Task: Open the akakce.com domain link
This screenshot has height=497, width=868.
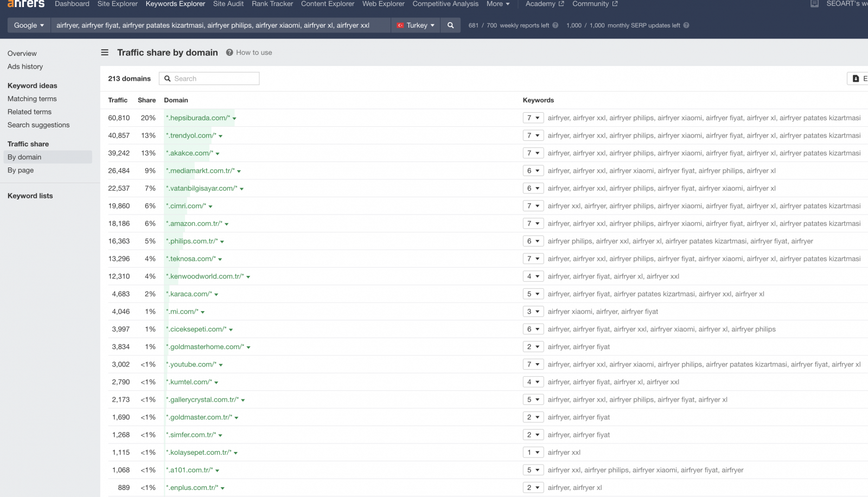Action: (189, 153)
